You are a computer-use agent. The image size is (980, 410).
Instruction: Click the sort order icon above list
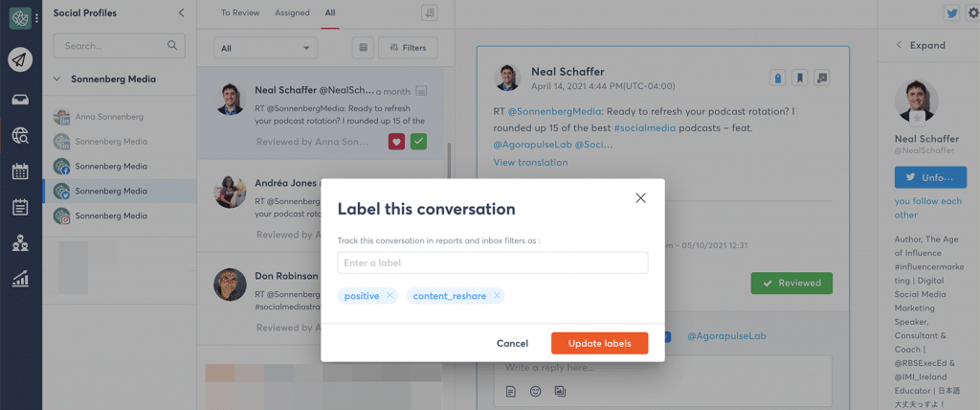click(x=430, y=12)
